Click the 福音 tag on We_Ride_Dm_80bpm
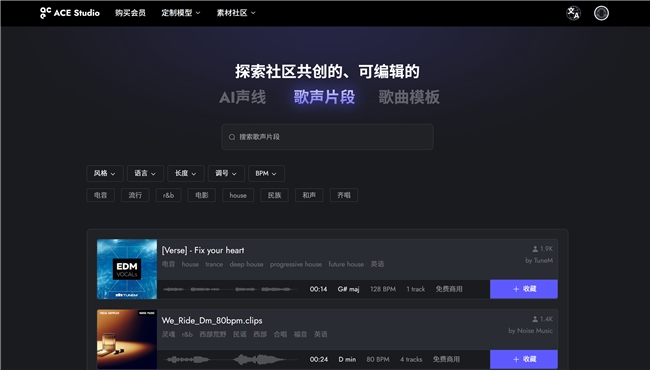Viewport: 650px width, 370px height. tap(300, 334)
